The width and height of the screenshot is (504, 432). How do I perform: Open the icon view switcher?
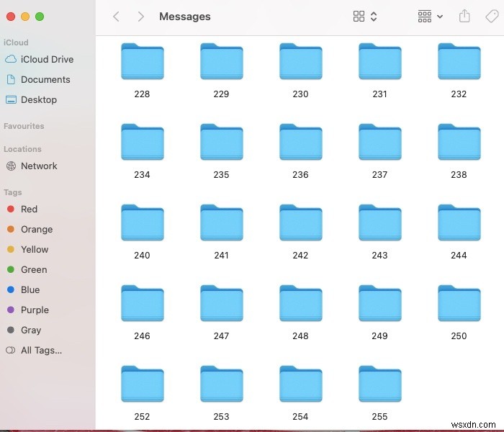[365, 17]
